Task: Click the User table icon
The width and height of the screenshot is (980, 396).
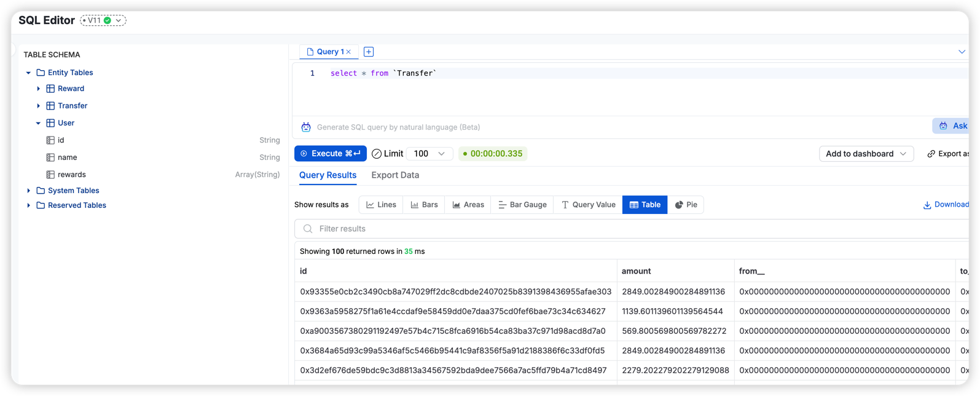Action: tap(50, 123)
